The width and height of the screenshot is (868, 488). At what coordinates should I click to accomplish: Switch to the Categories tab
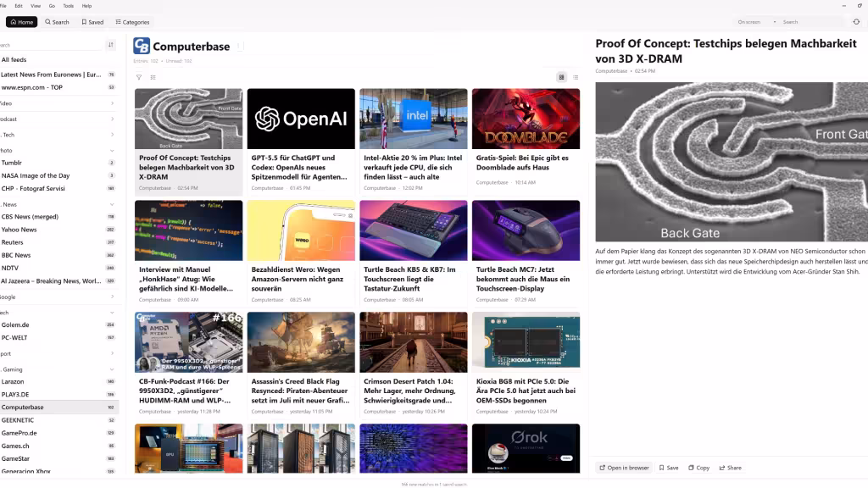click(x=131, y=22)
